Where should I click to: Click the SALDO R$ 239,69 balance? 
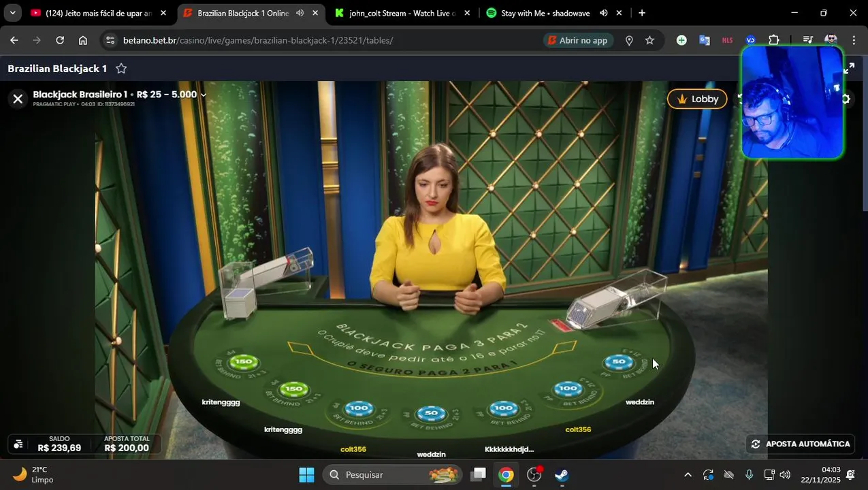tap(59, 444)
